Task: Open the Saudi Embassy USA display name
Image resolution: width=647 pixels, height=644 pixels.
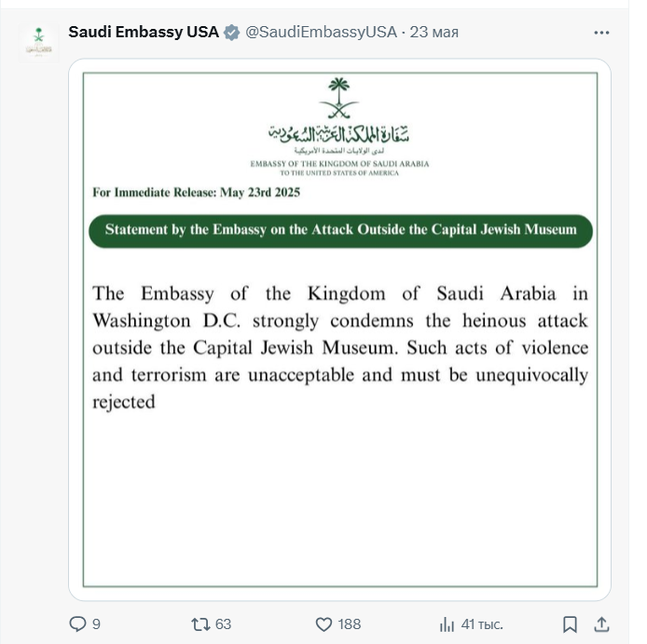Action: 143,33
